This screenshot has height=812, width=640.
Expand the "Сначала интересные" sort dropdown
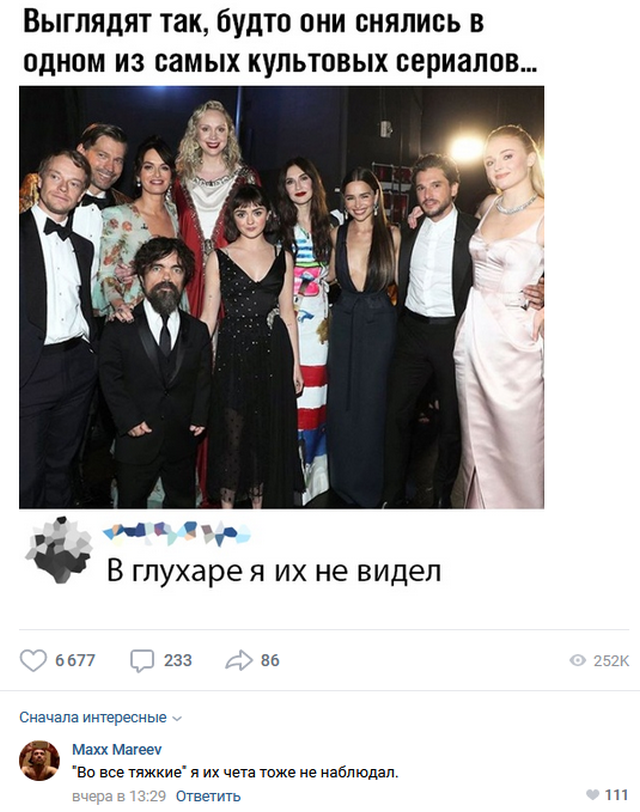click(x=101, y=717)
